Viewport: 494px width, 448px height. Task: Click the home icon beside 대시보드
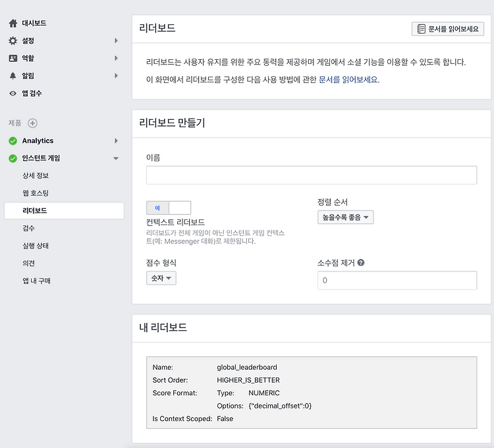pyautogui.click(x=13, y=23)
